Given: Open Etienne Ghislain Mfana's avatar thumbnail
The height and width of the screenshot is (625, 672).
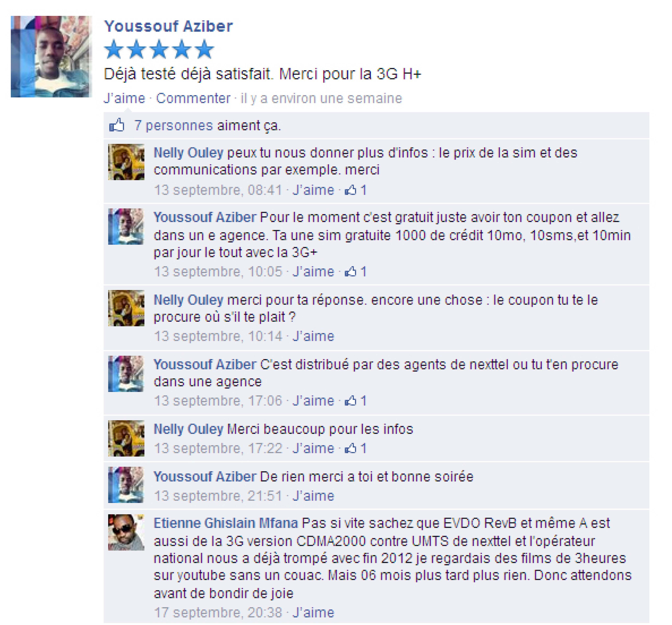Looking at the screenshot, I should point(126,533).
